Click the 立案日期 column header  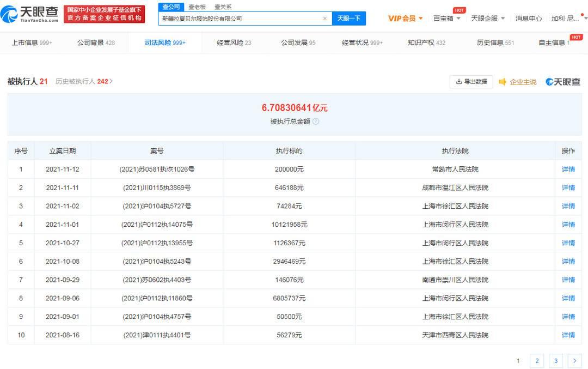click(63, 151)
